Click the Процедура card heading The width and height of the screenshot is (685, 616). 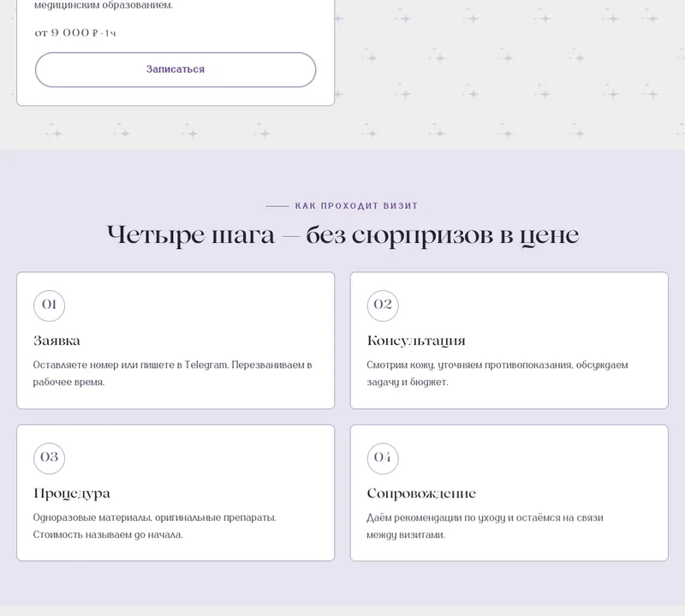[x=72, y=494]
